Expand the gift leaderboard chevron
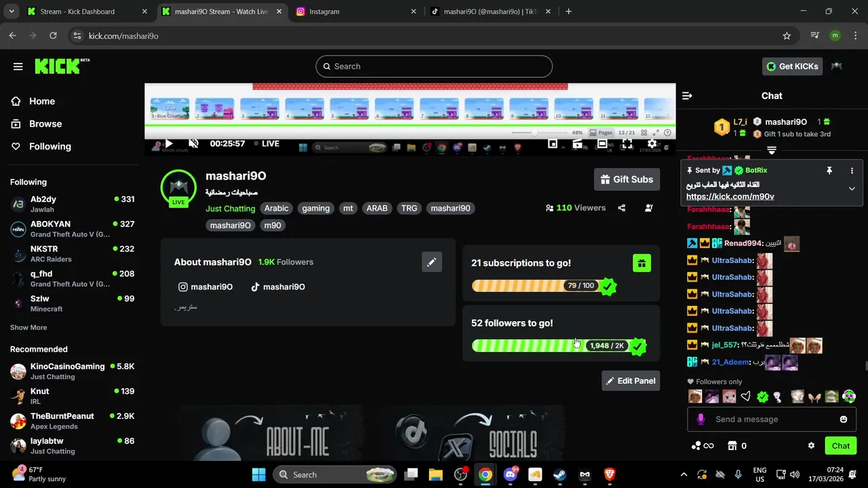The height and width of the screenshot is (488, 868). [x=772, y=150]
